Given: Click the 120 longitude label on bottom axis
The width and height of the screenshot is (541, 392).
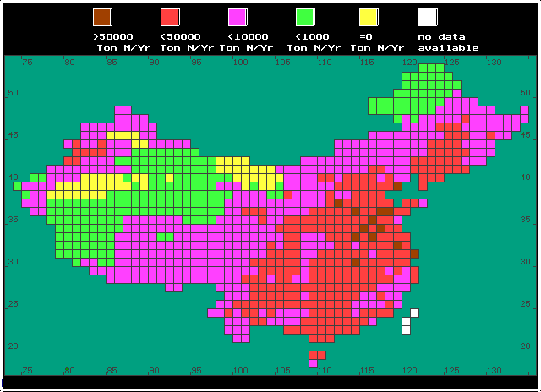Looking at the screenshot, I should [410, 371].
